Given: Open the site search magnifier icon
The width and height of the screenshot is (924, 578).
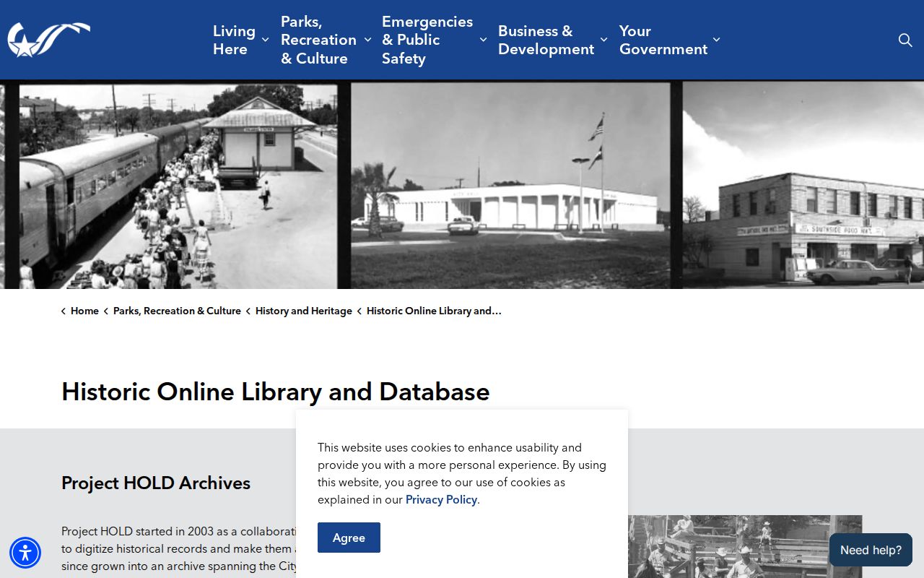Looking at the screenshot, I should pyautogui.click(x=905, y=40).
